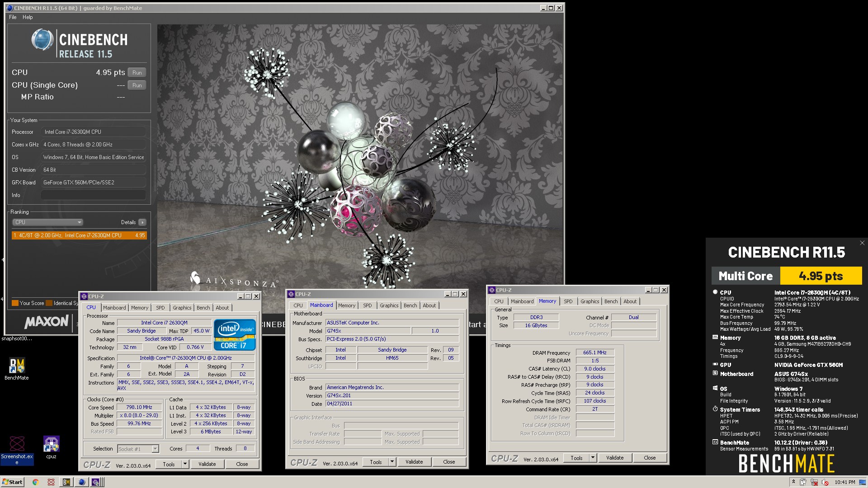Select the ranking entry Intel Core i7-2630QM 4.95
Screen dimensions: 868x488
(x=79, y=235)
